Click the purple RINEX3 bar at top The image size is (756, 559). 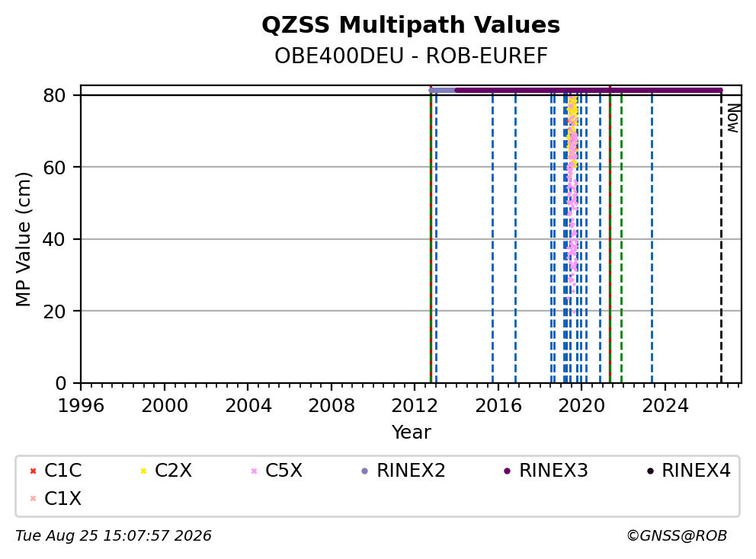[x=588, y=90]
